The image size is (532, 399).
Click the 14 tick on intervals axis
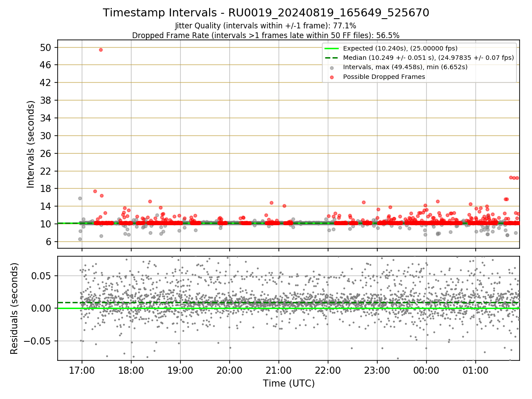point(46,207)
